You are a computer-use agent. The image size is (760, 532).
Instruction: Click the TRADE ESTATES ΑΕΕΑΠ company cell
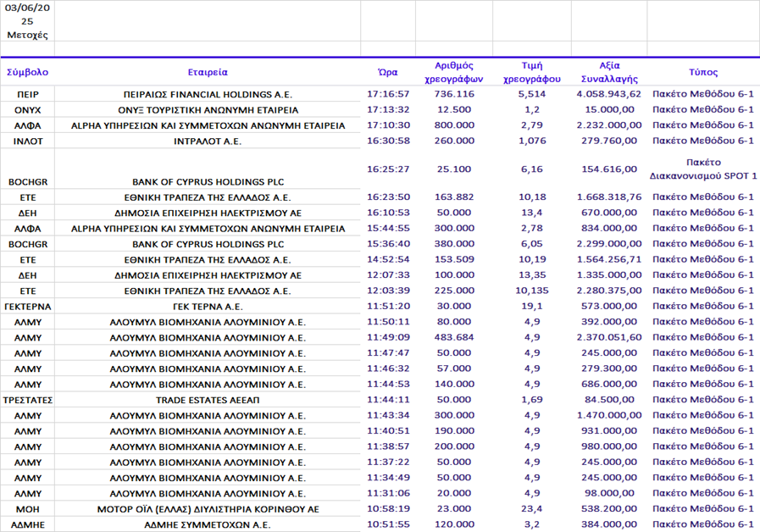[x=208, y=400]
